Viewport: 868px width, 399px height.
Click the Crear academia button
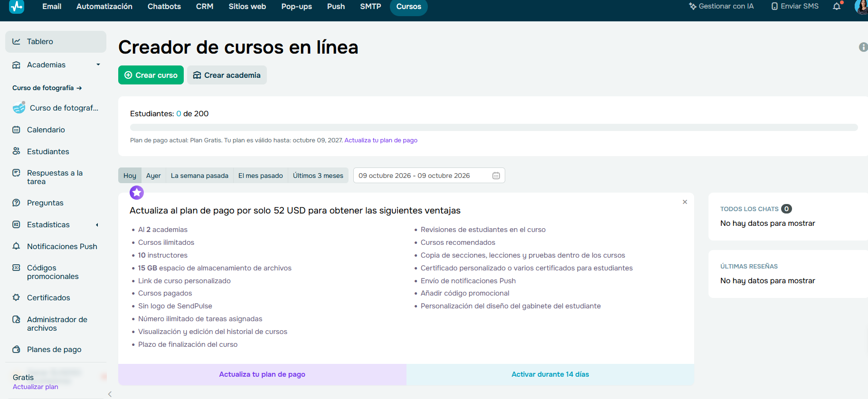pyautogui.click(x=227, y=75)
